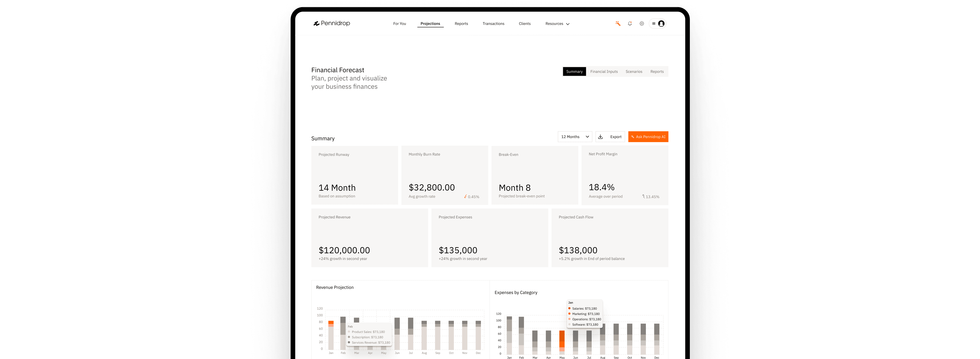
Task: Click the Oct bar in Expenses by Category
Action: coord(630,339)
